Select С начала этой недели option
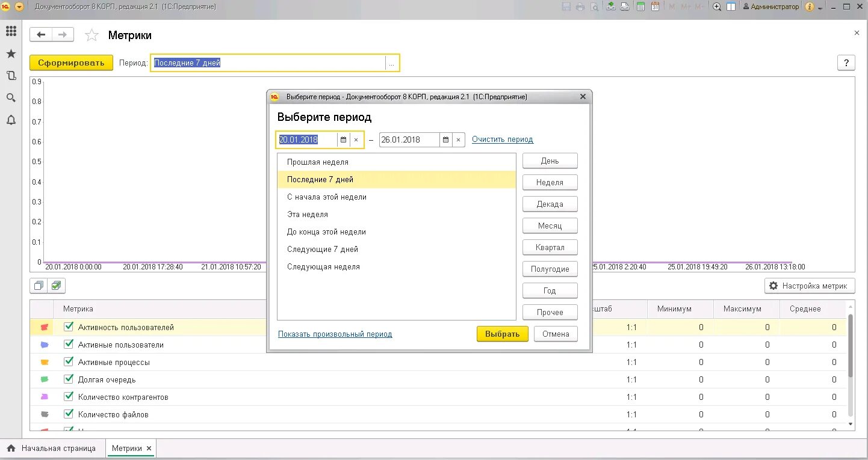 pos(397,197)
